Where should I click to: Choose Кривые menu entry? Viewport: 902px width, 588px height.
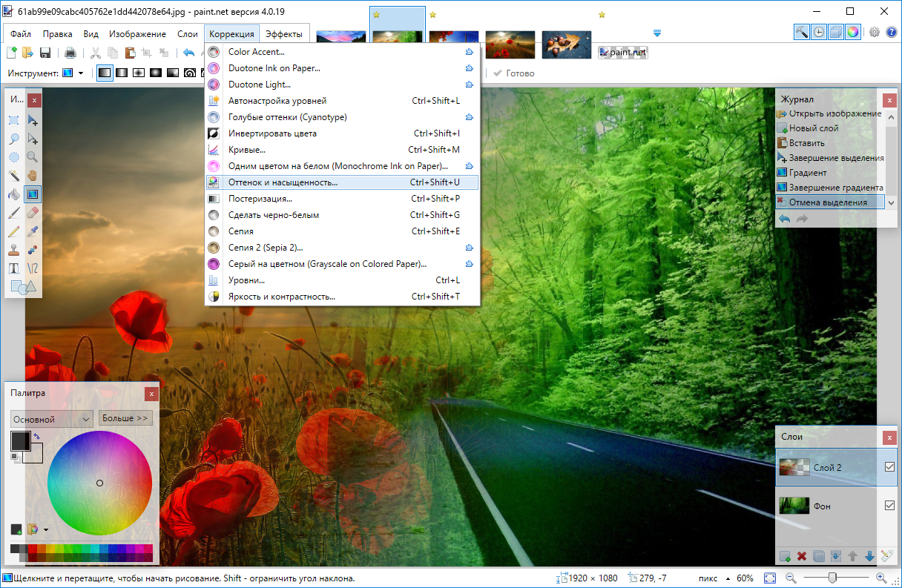(342, 149)
